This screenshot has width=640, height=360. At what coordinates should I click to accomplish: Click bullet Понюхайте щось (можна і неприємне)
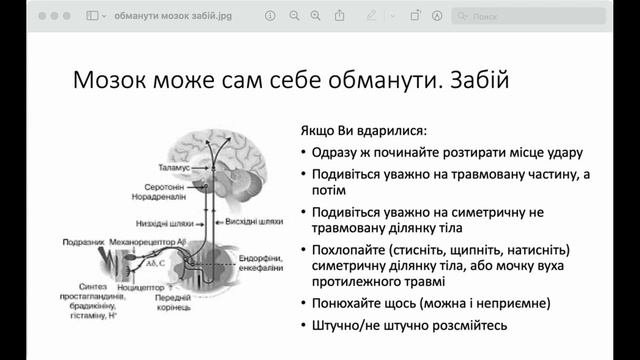pyautogui.click(x=431, y=303)
